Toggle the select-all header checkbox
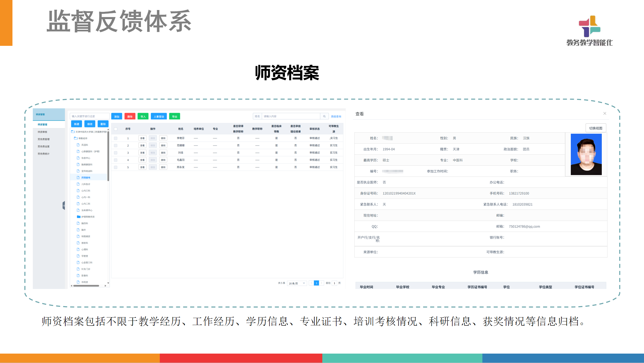Viewport: 644px width, 363px height. (116, 129)
